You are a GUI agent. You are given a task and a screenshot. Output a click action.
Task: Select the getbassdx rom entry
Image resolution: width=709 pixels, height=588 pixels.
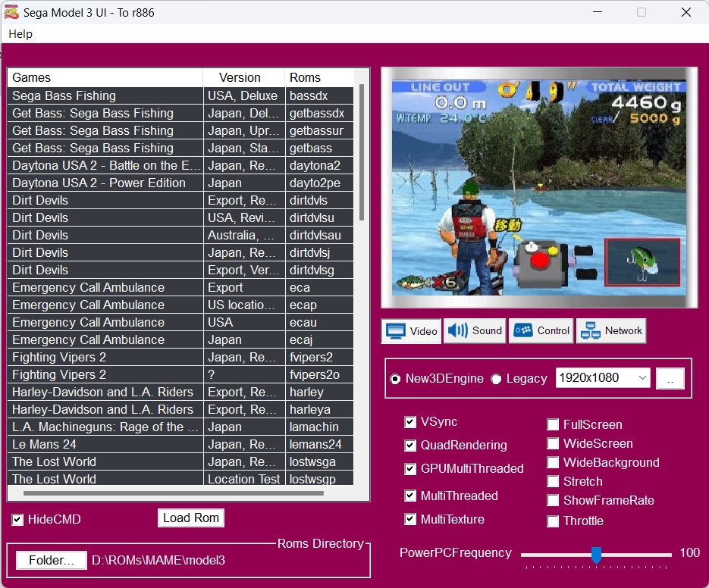tap(180, 114)
